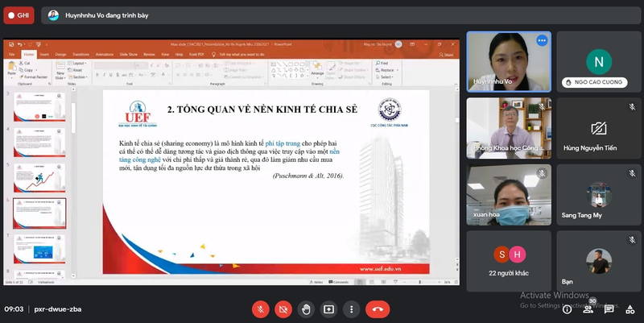Switch to the Design ribbon tab

point(61,55)
